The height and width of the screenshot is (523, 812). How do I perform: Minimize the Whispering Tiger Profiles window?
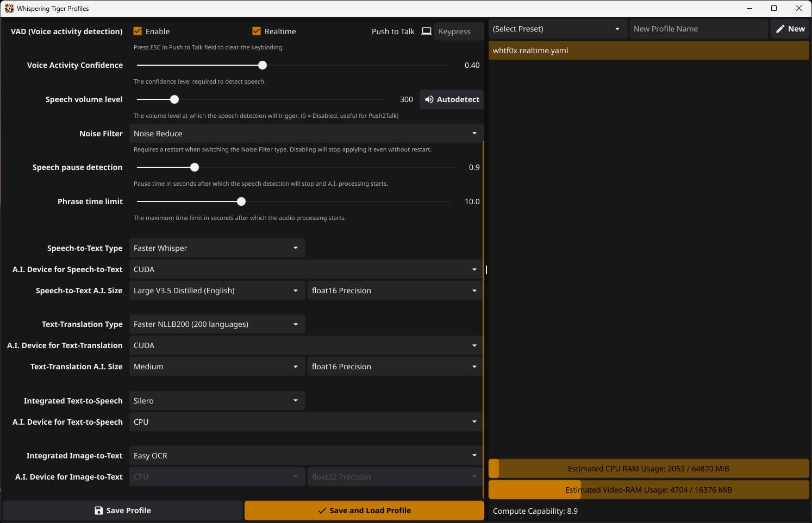749,8
